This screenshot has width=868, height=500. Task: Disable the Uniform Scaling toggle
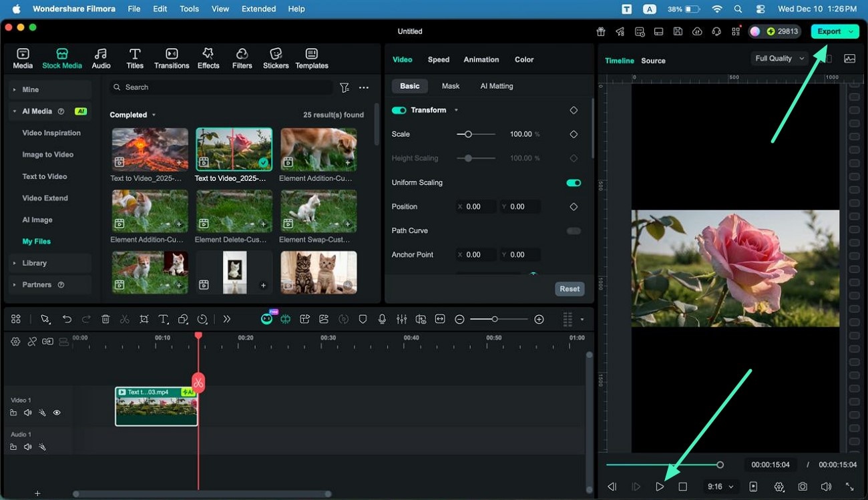tap(573, 182)
